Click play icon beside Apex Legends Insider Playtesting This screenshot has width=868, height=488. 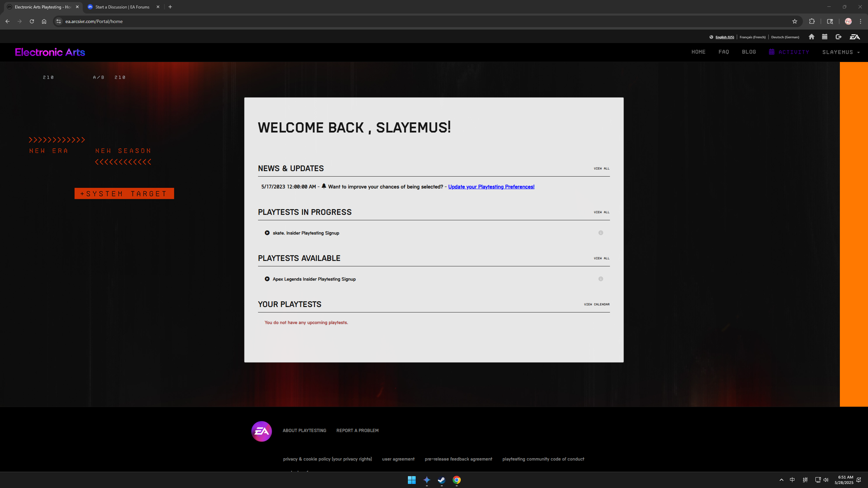(x=267, y=279)
